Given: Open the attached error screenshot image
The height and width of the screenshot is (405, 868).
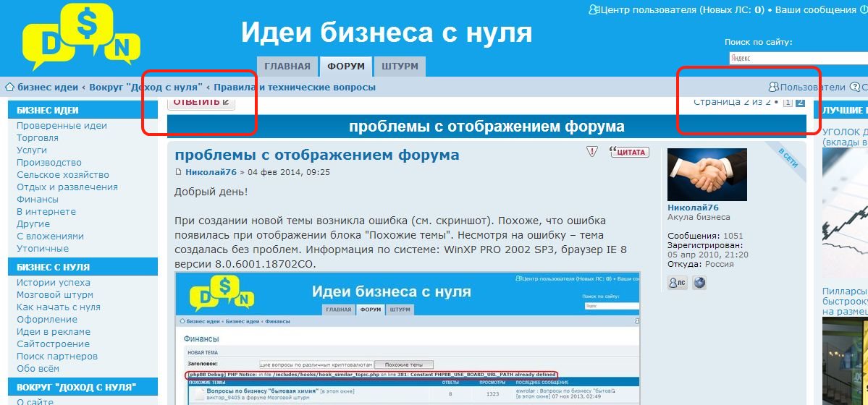Looking at the screenshot, I should coord(408,338).
